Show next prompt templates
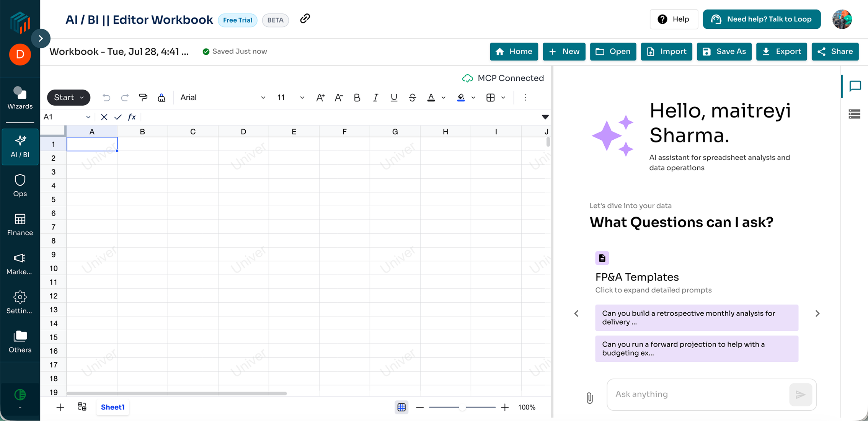The image size is (868, 421). (817, 313)
